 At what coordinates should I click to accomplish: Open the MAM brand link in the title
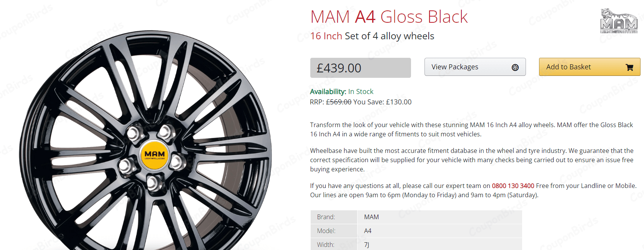click(331, 17)
